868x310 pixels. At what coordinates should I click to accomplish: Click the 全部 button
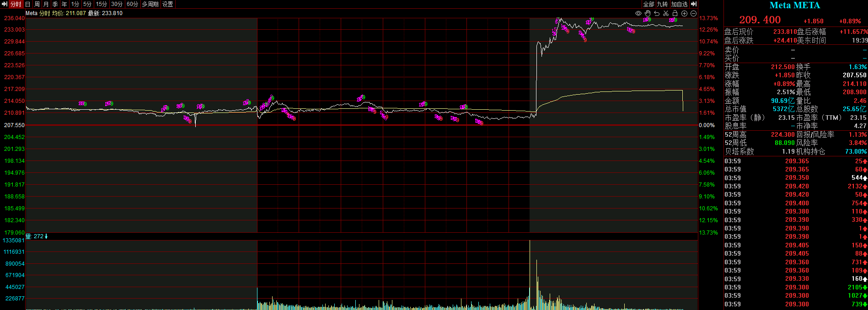point(649,4)
